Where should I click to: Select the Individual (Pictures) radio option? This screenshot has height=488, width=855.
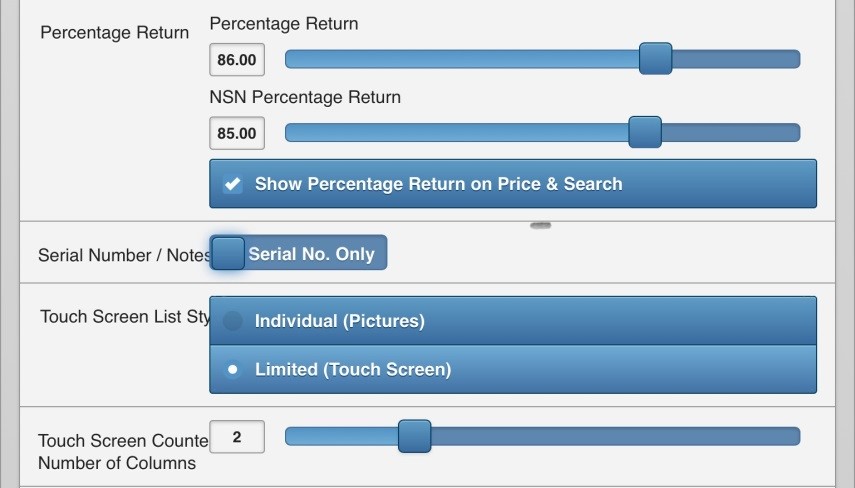point(233,321)
